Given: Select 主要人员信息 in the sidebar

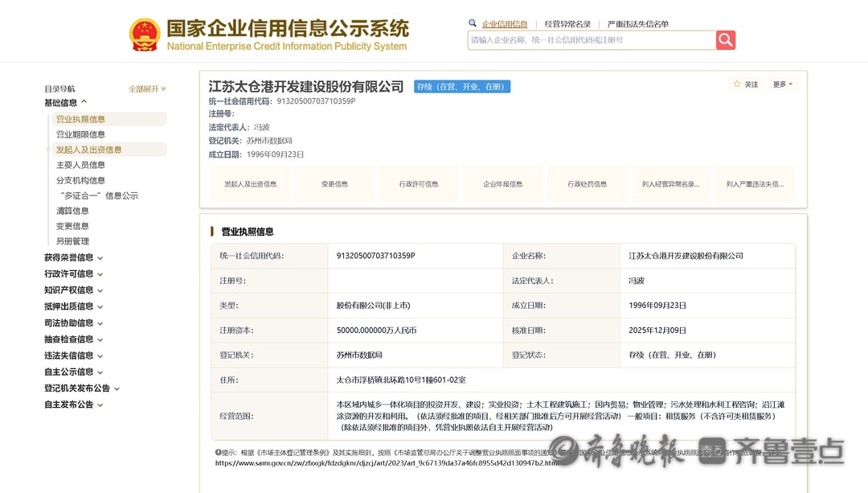Looking at the screenshot, I should click(80, 165).
